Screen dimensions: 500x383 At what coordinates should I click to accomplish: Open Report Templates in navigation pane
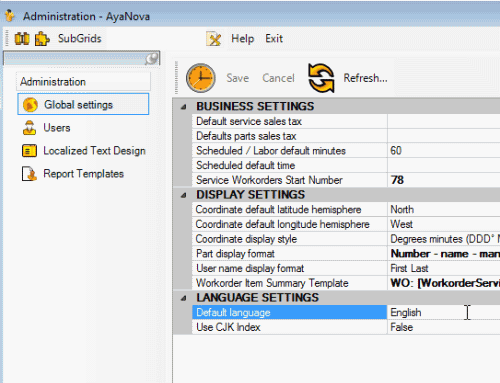coord(83,174)
